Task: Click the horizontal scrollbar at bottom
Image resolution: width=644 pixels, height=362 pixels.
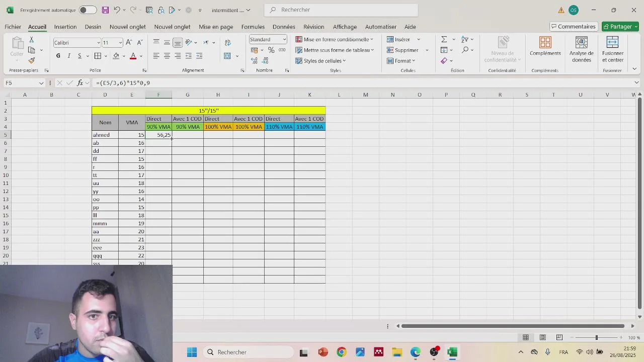Action: coord(513,326)
